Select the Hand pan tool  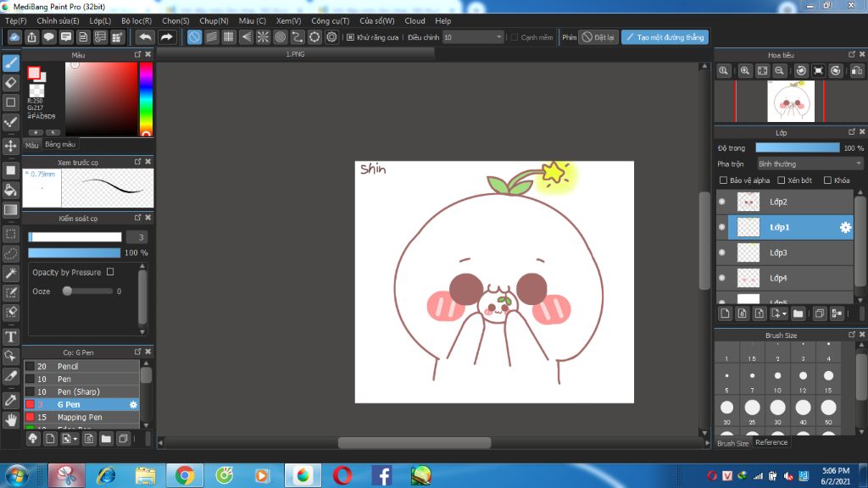pyautogui.click(x=11, y=420)
